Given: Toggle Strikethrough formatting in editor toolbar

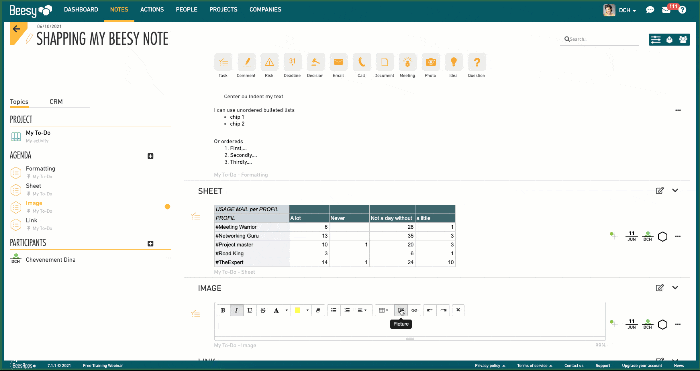Looking at the screenshot, I should tap(263, 310).
